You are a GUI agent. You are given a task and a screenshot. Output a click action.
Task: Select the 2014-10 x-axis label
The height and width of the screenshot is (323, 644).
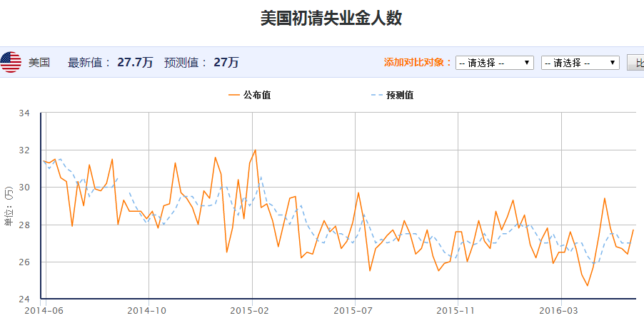point(149,311)
